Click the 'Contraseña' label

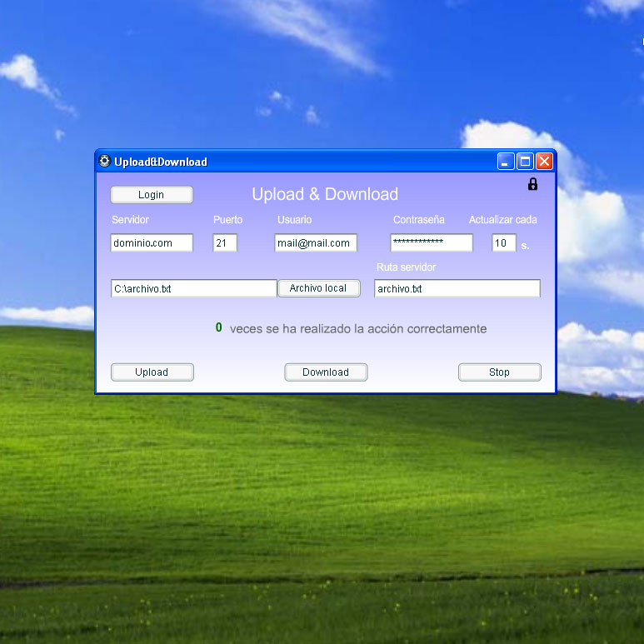pyautogui.click(x=418, y=220)
